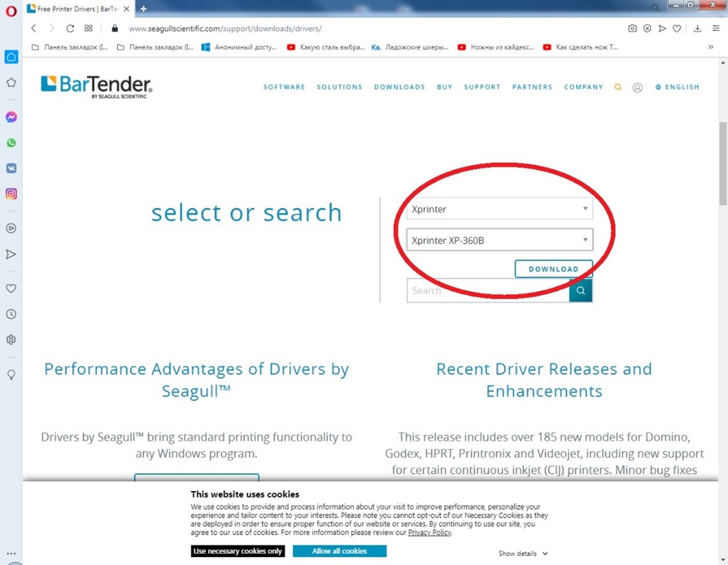Open user account icon in navigation
Screen dimensions: 728x565
638,87
